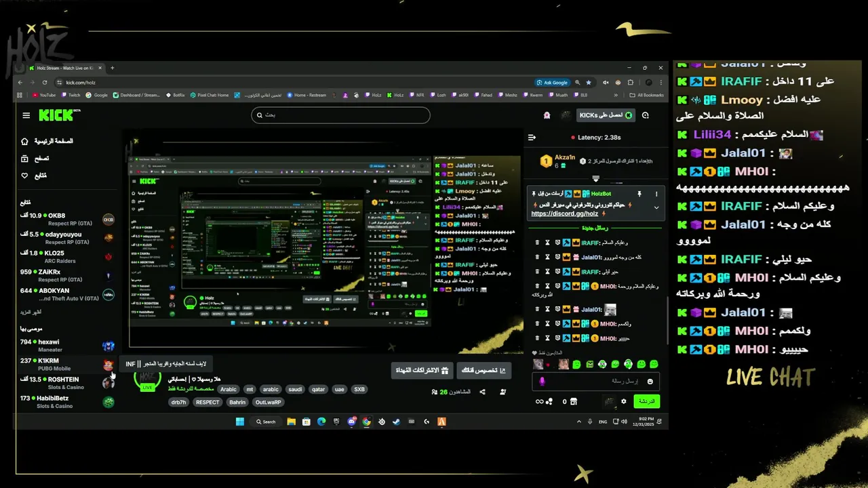This screenshot has width=868, height=488.
Task: Click the green KICK logo
Action: (58, 115)
